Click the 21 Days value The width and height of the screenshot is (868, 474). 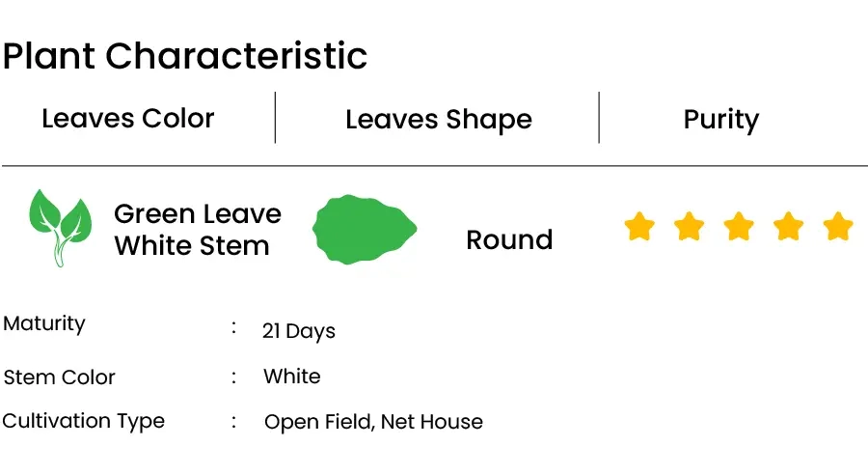coord(298,331)
